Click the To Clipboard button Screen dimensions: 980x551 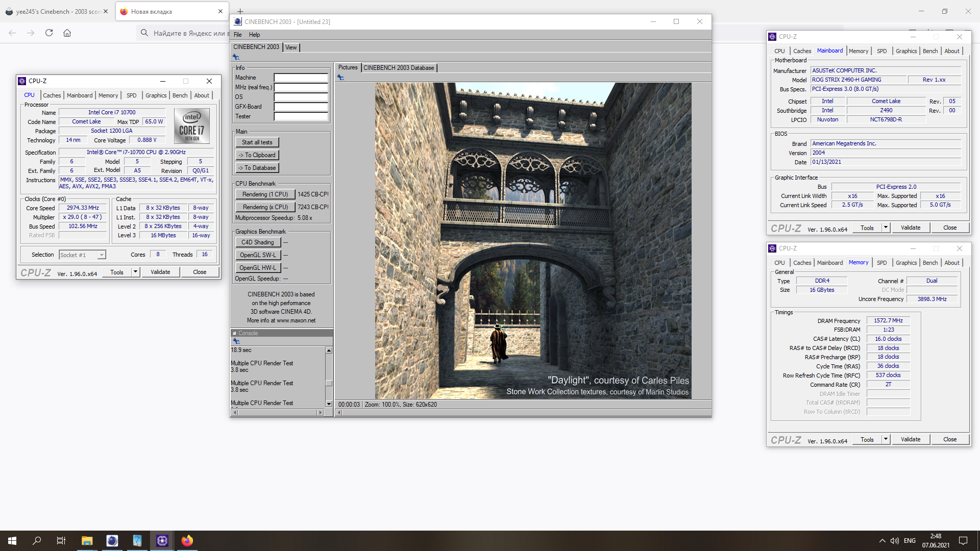click(x=257, y=155)
